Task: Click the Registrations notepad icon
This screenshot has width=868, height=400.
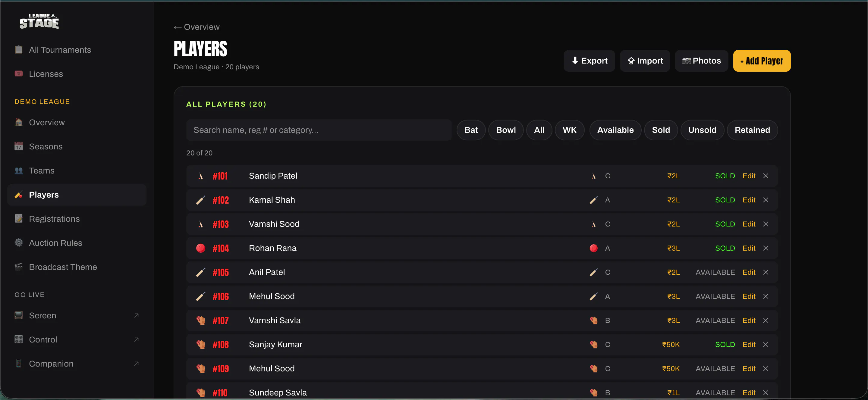Action: [19, 218]
